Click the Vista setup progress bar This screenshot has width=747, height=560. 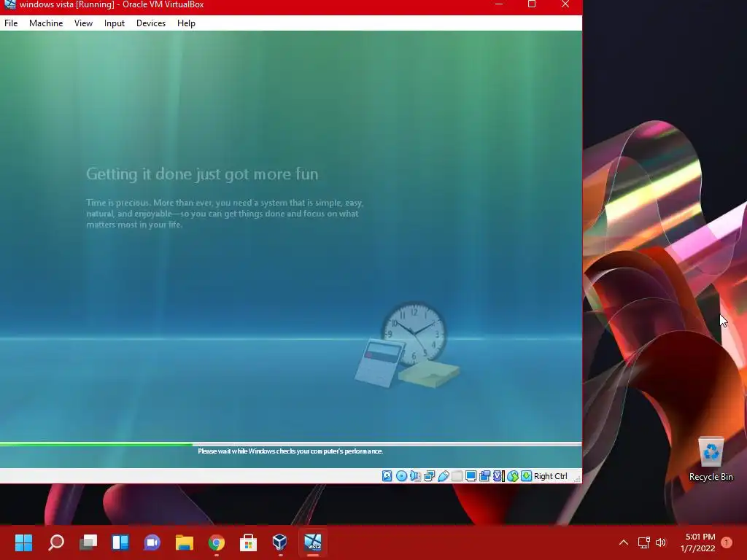[290, 444]
